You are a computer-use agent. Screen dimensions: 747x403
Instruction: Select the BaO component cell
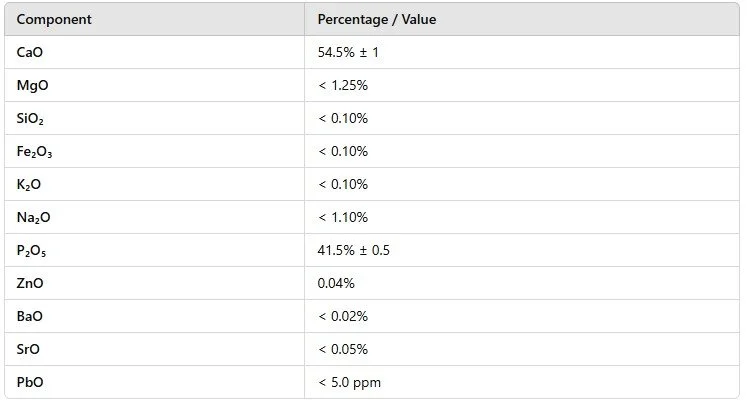pos(31,317)
